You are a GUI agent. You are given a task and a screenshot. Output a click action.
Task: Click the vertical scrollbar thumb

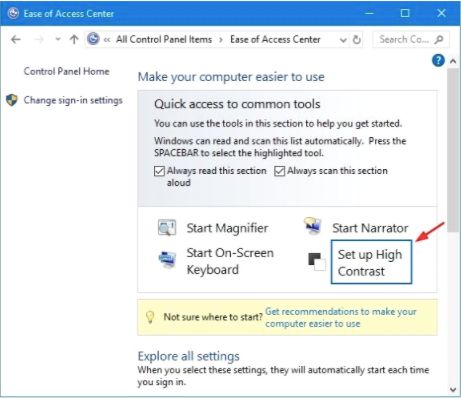click(x=453, y=150)
